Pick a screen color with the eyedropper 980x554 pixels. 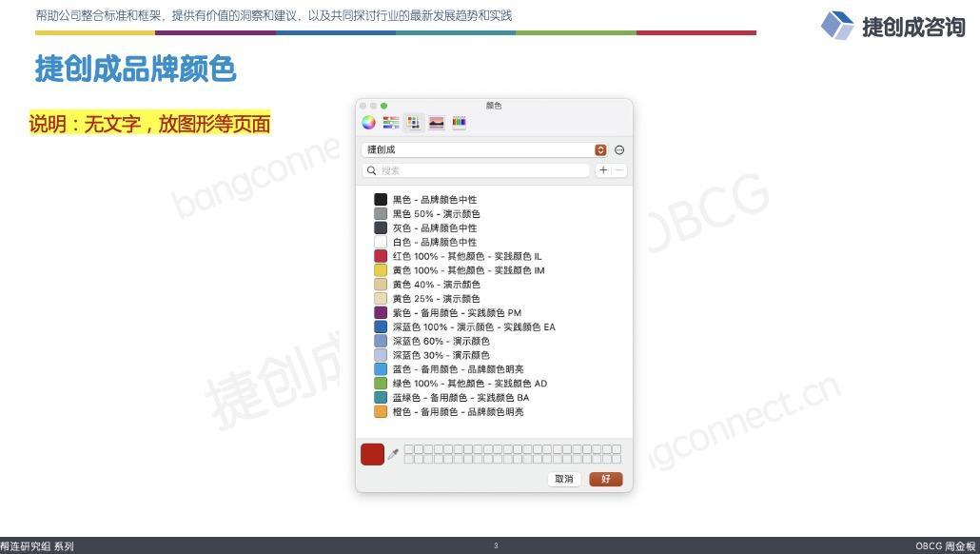[393, 454]
